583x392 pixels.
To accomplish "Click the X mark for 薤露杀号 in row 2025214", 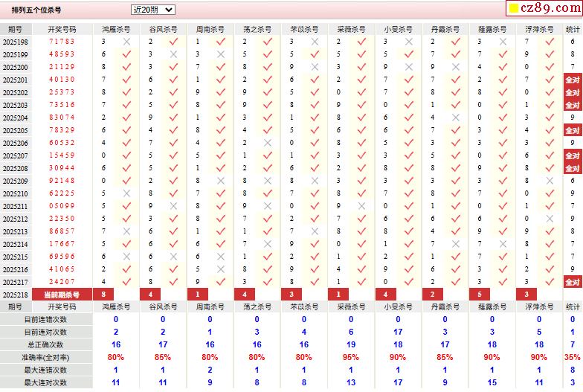I will click(x=503, y=244).
